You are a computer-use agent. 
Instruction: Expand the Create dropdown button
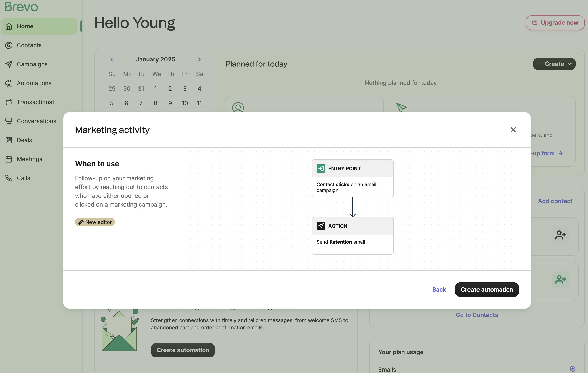point(554,64)
